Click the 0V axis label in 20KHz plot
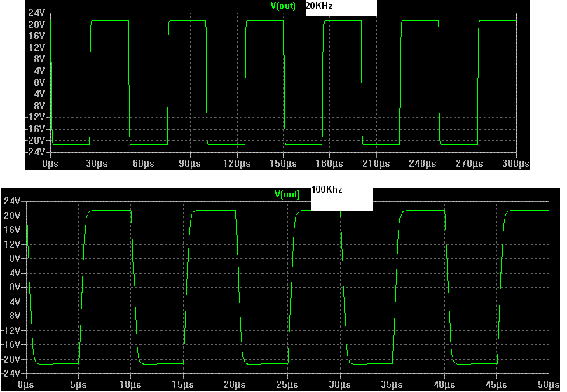The height and width of the screenshot is (392, 567). 39,83
